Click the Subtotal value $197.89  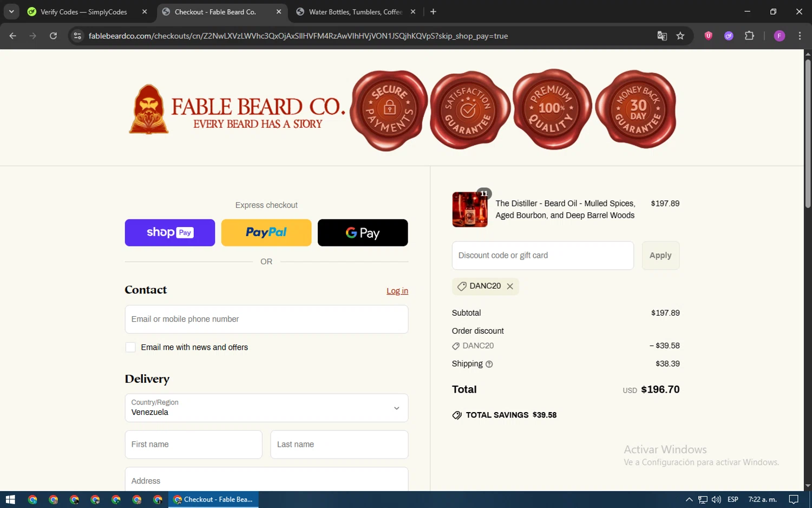(665, 313)
